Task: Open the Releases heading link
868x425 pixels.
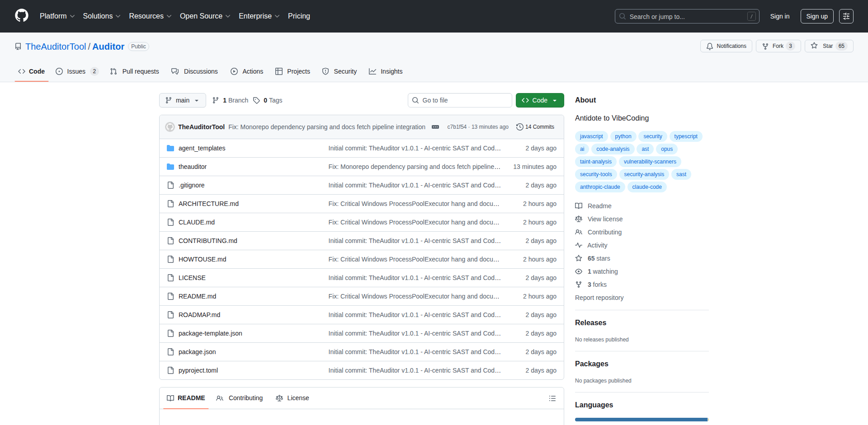Action: tap(590, 322)
